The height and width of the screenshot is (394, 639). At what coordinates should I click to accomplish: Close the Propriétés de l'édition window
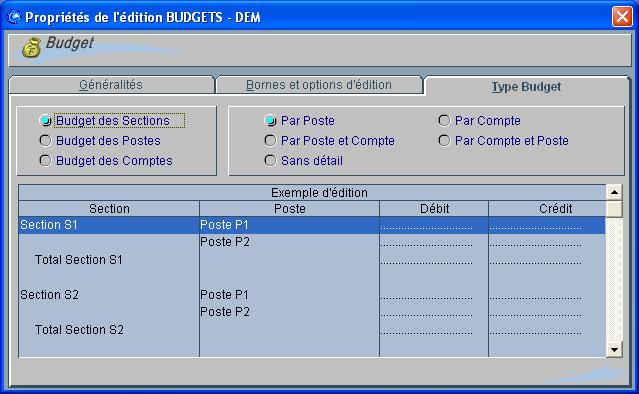622,17
